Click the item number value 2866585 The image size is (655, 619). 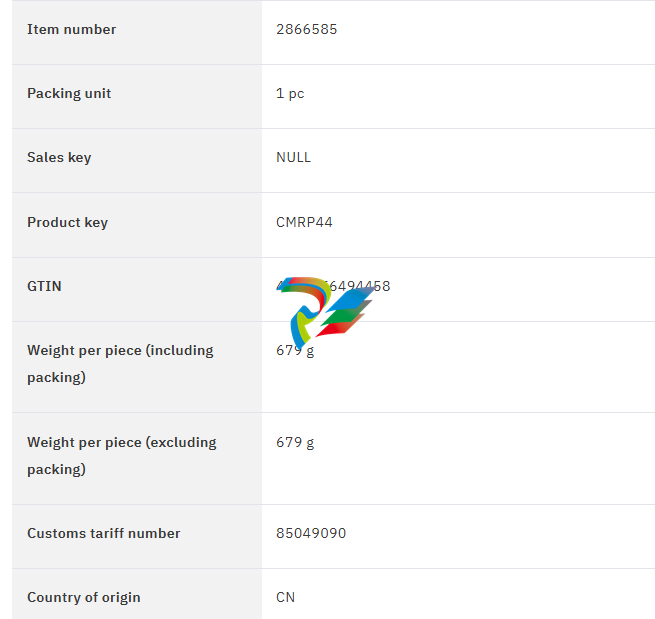(x=306, y=29)
